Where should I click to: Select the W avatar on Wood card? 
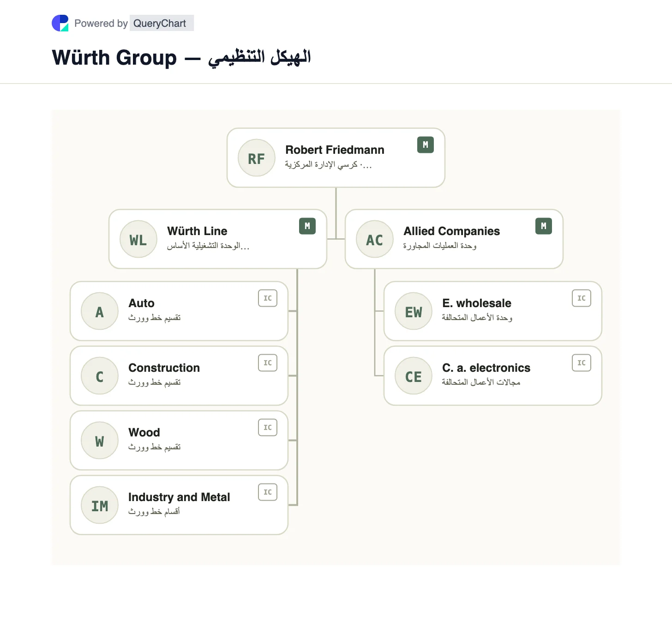click(100, 441)
